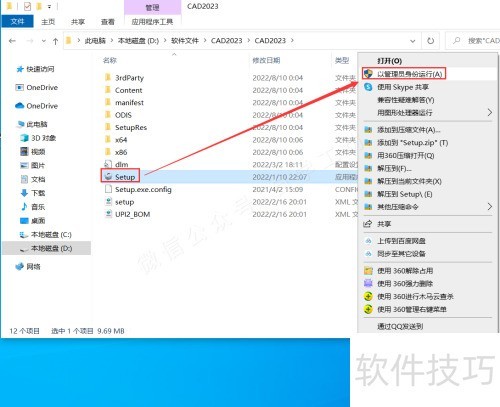Open 3D Objects (3D 对象) in sidebar
This screenshot has height=407, width=500.
click(38, 138)
